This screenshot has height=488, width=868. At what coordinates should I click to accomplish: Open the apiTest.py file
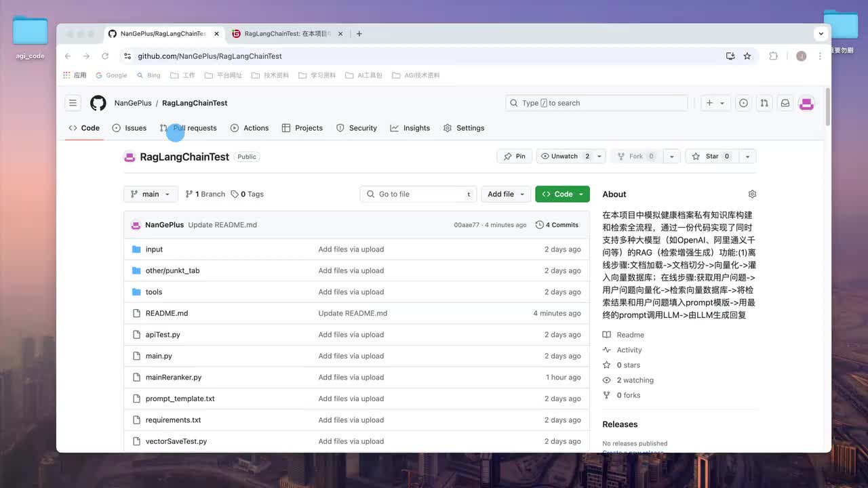[x=163, y=335]
